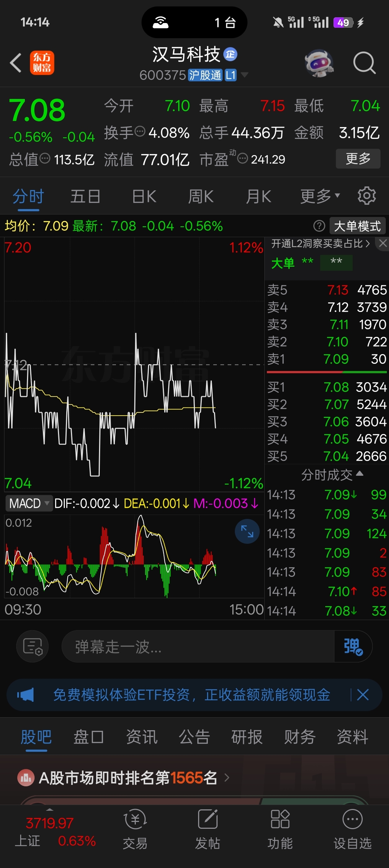Screen dimensions: 389x868
Task: Tap the blue 企 enterprise badge
Action: tap(230, 54)
